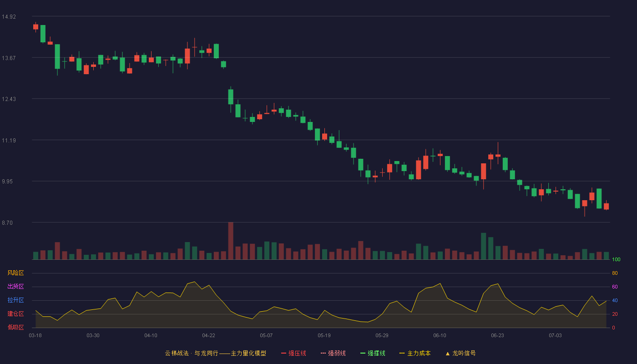
Task: Click the 06-10 date label
Action: pos(440,335)
